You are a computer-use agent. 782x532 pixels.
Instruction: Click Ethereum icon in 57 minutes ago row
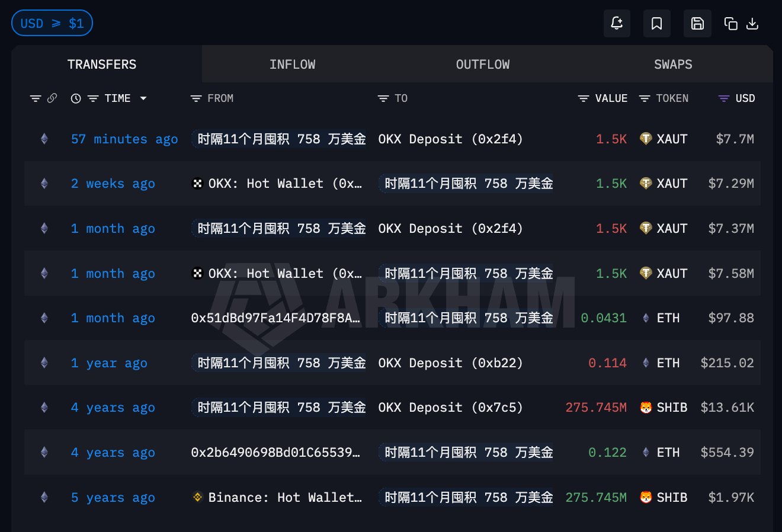(44, 139)
